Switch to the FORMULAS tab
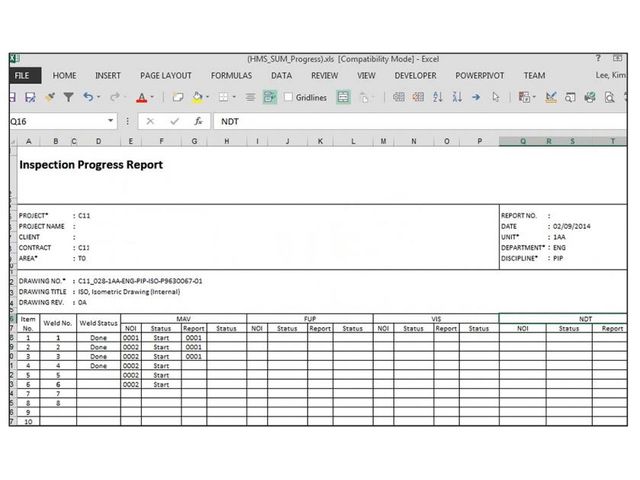The image size is (640, 480). (231, 75)
